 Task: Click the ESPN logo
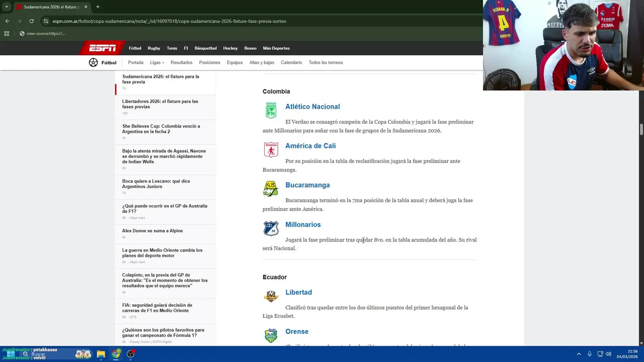coord(102,48)
